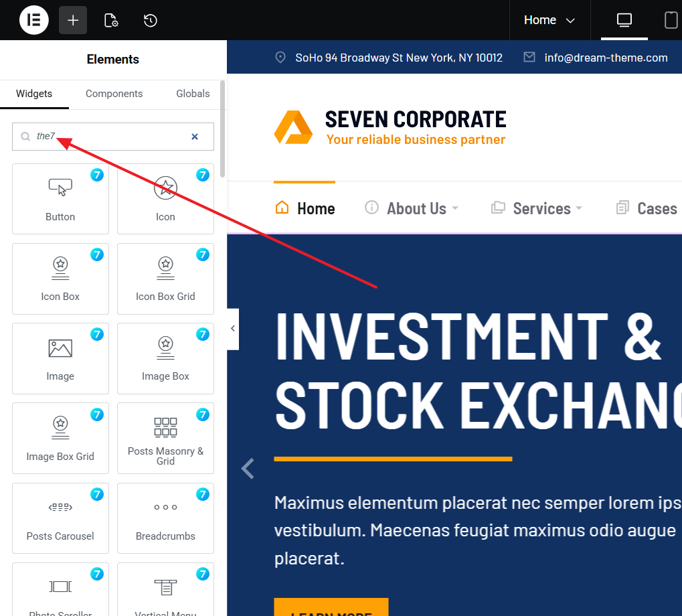The width and height of the screenshot is (682, 616).
Task: Collapse the Elements side panel
Action: (233, 328)
